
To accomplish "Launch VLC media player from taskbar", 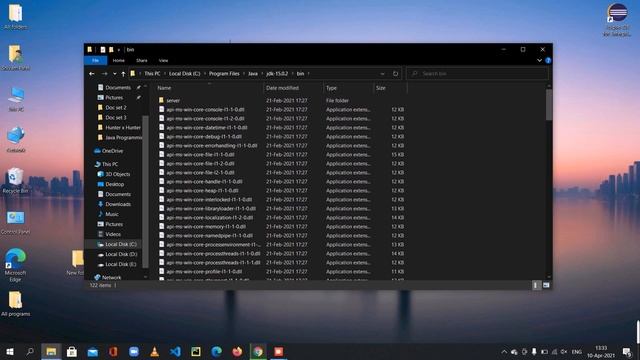I will pos(155,352).
